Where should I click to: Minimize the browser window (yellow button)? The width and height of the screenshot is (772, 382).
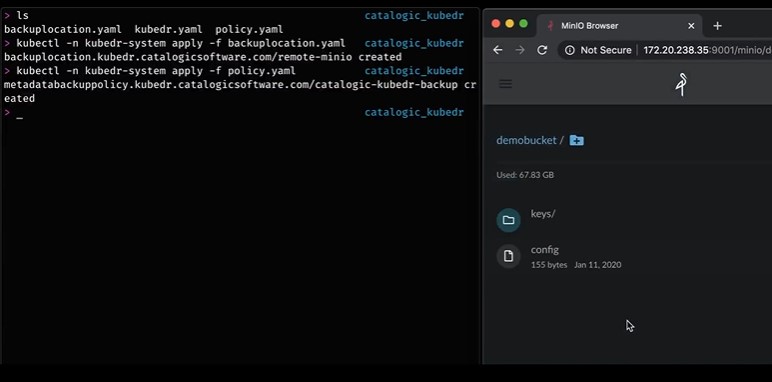[x=510, y=24]
